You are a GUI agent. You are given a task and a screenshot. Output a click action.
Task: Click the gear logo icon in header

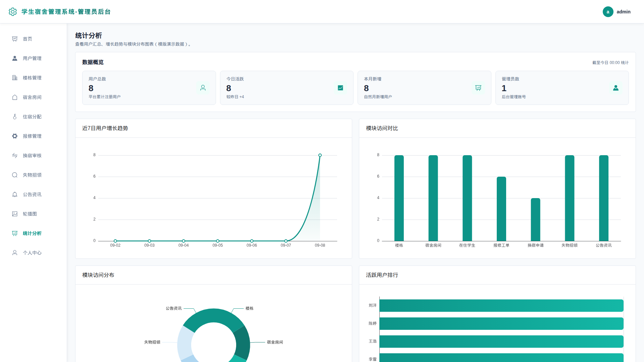click(13, 12)
